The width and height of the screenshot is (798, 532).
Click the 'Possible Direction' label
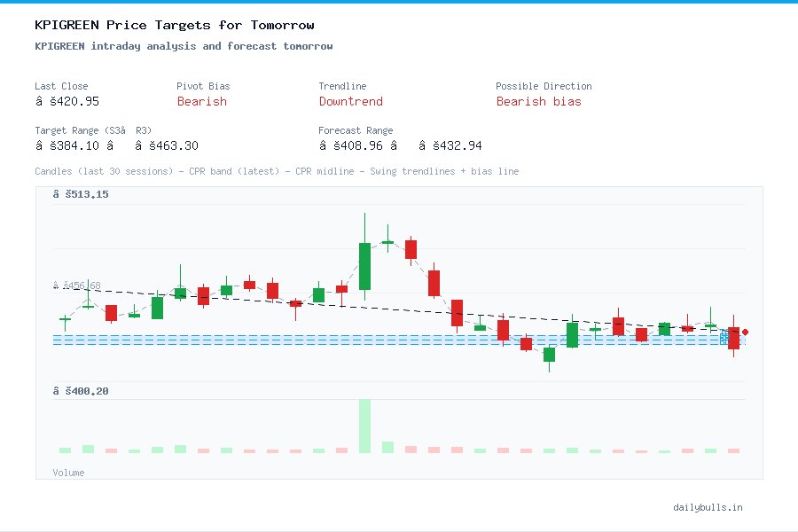click(x=544, y=86)
